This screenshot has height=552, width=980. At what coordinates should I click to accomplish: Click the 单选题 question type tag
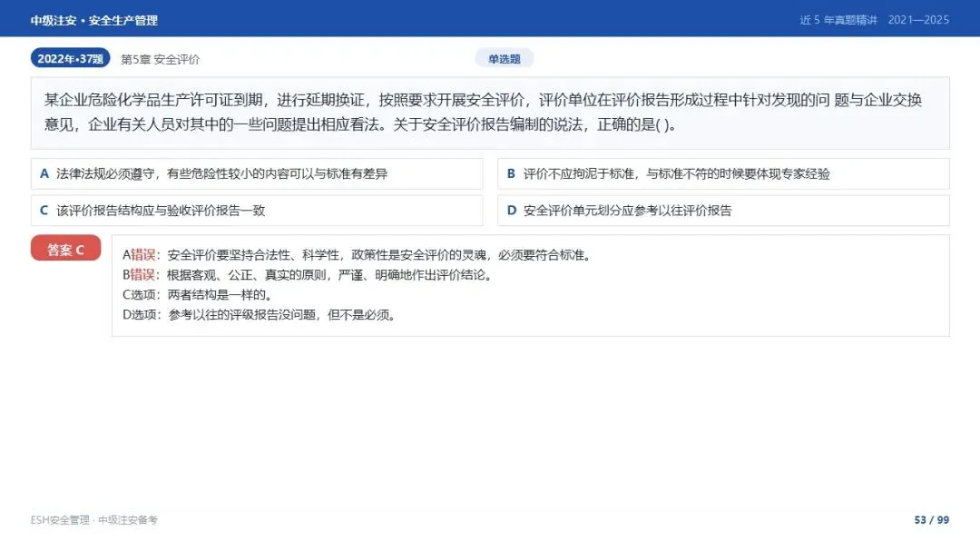tap(504, 59)
